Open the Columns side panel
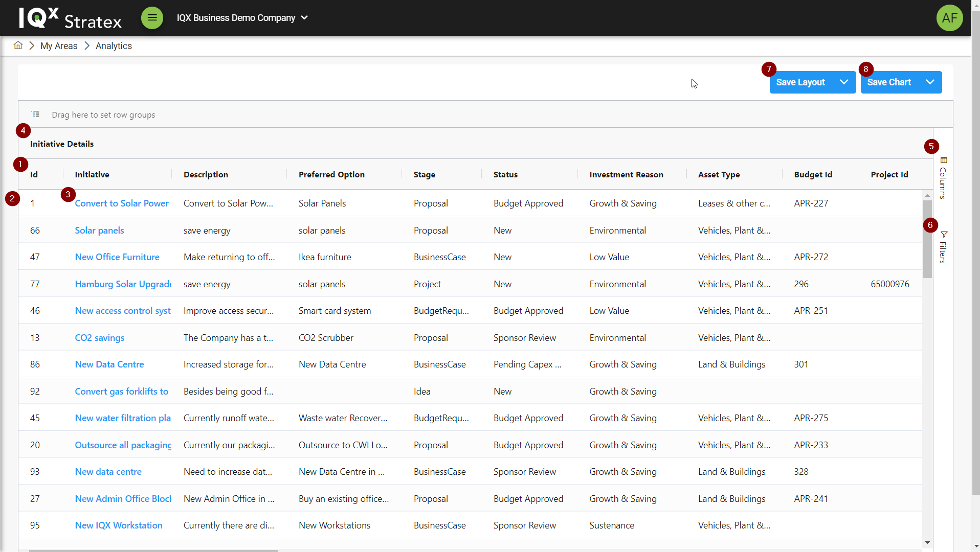The image size is (980, 552). tap(943, 178)
